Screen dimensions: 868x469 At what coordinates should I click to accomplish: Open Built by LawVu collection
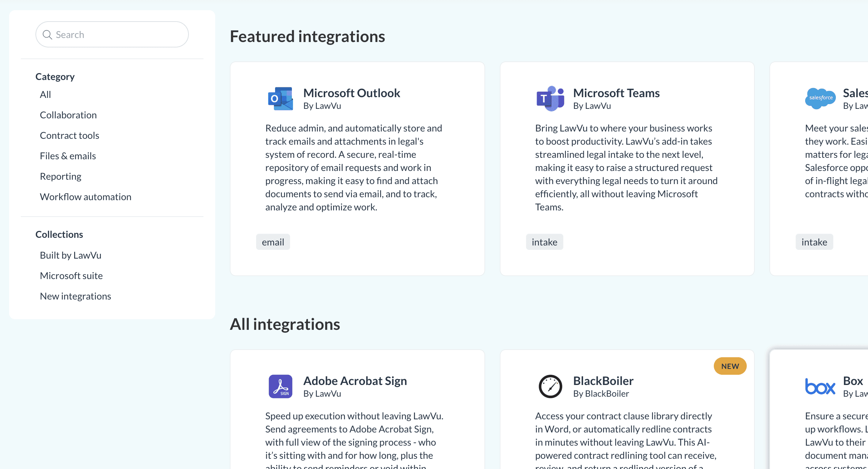pos(71,255)
